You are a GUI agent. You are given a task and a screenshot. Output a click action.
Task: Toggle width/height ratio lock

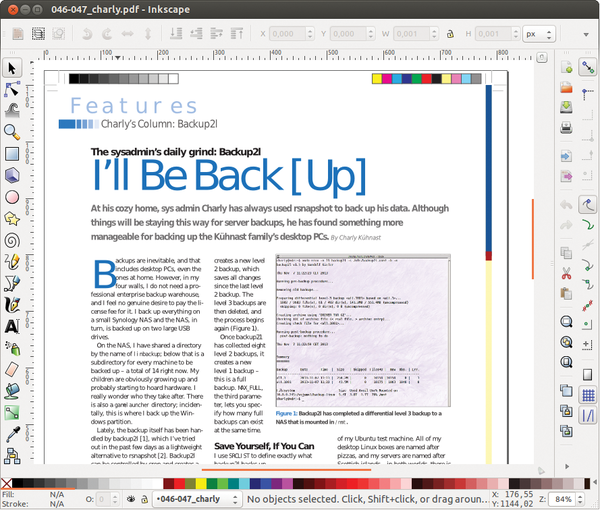click(450, 34)
